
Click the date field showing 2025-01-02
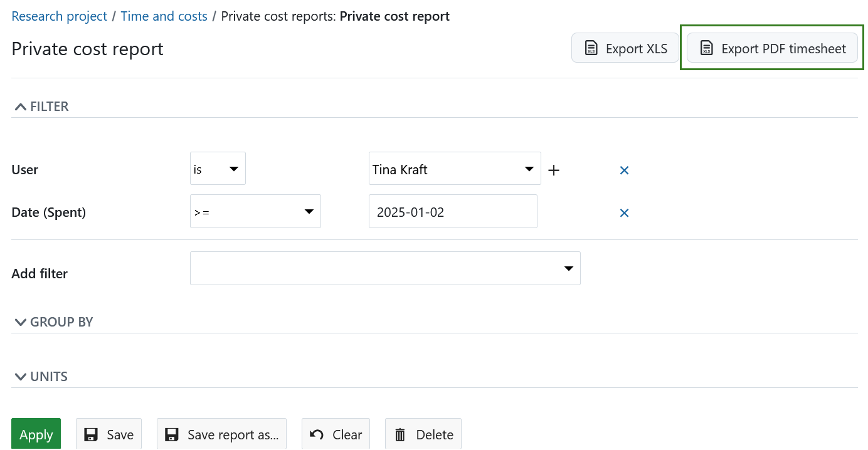tap(453, 211)
